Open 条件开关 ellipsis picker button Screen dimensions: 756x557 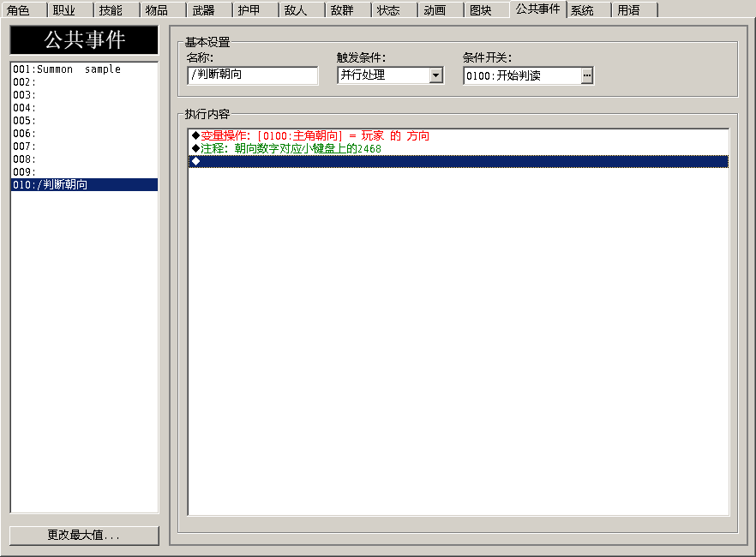click(x=587, y=75)
